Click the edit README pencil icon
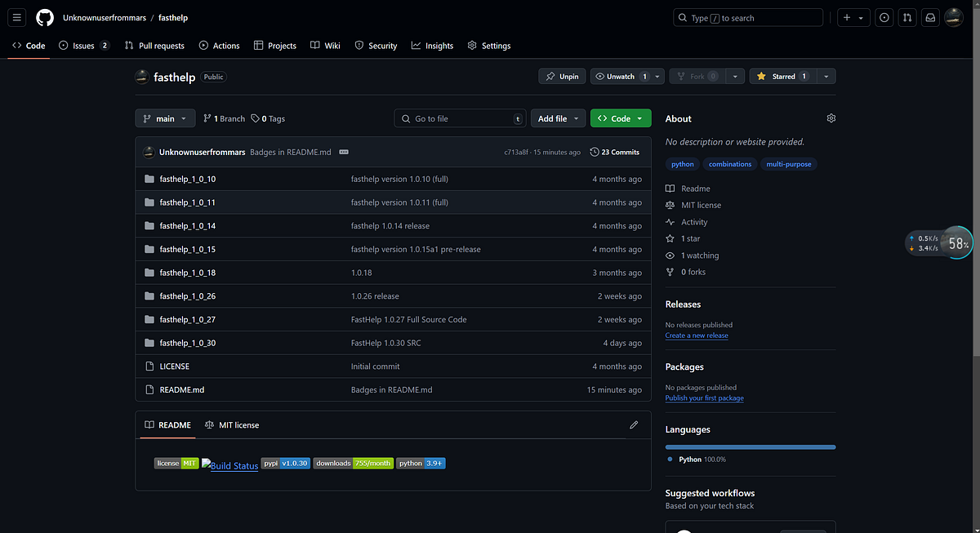980x533 pixels. pos(634,424)
